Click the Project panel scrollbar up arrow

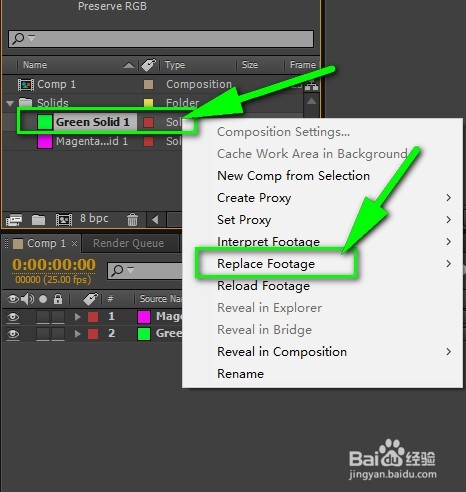tap(311, 101)
